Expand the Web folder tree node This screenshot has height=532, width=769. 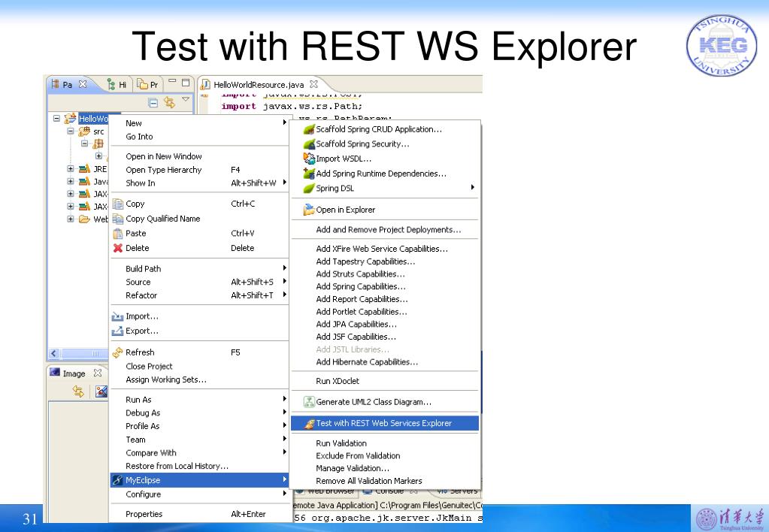(x=71, y=219)
